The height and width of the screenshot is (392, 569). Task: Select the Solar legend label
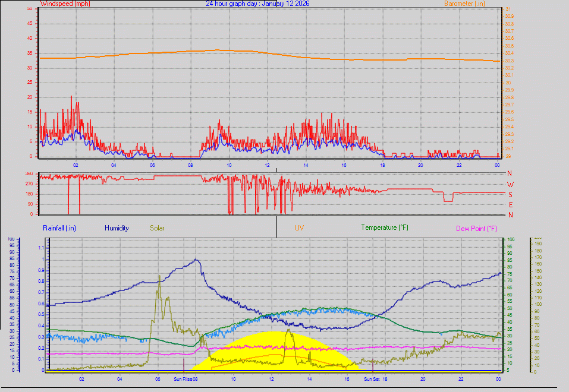click(x=157, y=227)
